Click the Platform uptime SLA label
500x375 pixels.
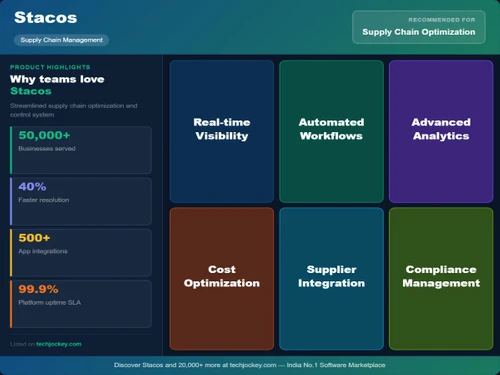click(x=49, y=303)
